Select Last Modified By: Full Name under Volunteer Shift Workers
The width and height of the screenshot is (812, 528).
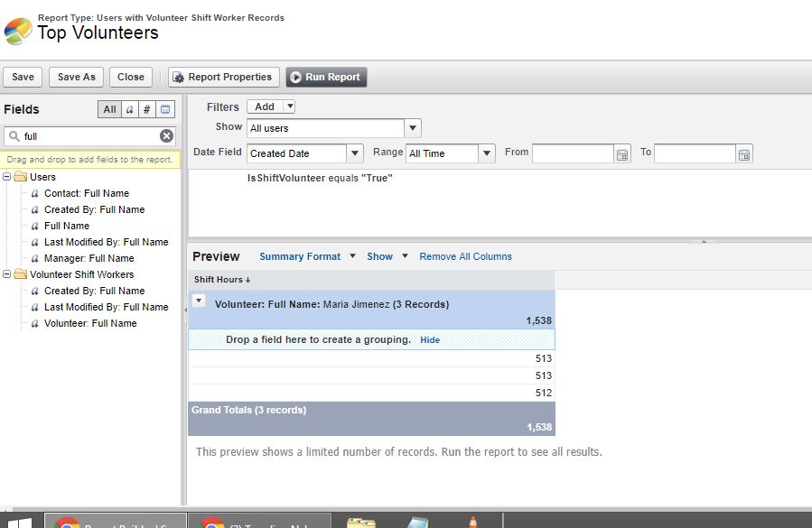pos(107,307)
